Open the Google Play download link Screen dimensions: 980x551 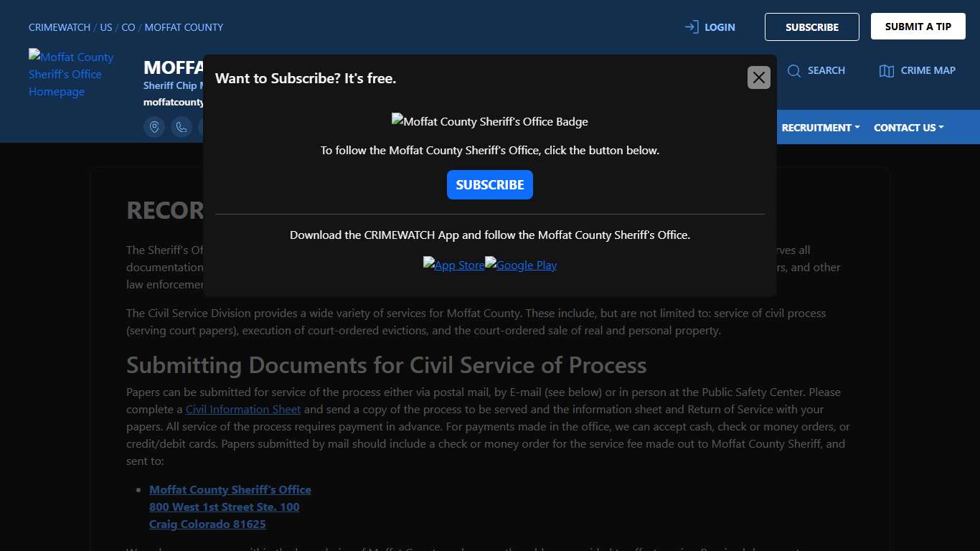[x=521, y=265]
